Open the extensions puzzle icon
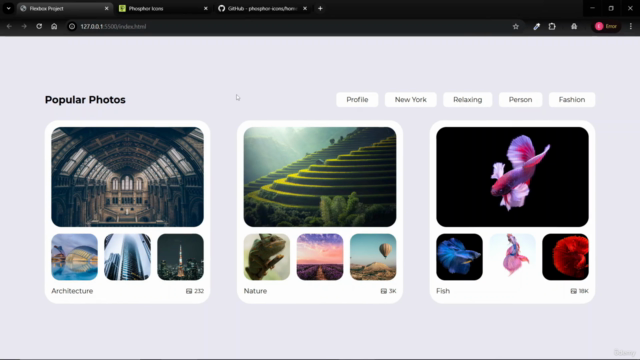This screenshot has height=360, width=640. [x=552, y=26]
